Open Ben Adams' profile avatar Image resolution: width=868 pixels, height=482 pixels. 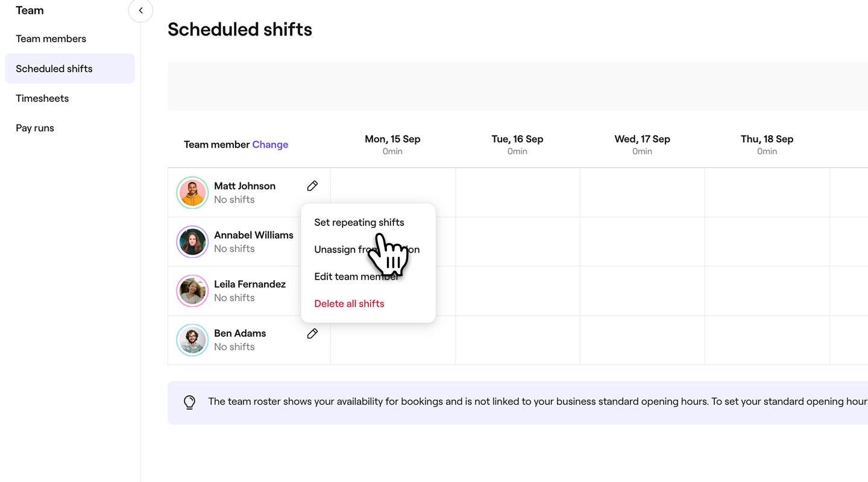click(192, 340)
